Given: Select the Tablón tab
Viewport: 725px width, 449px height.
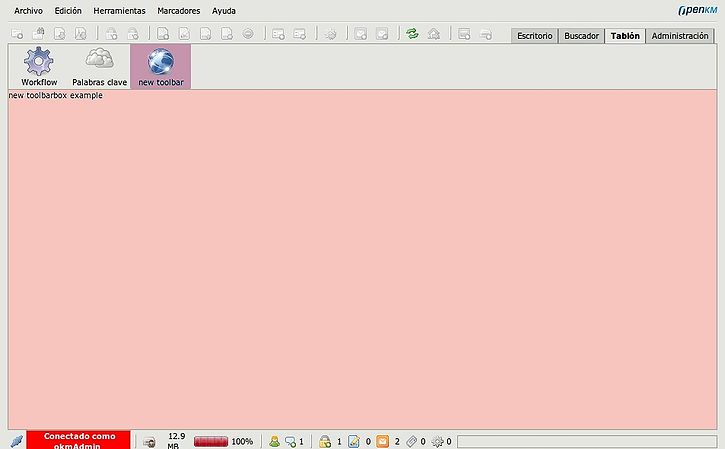Looking at the screenshot, I should coord(625,36).
